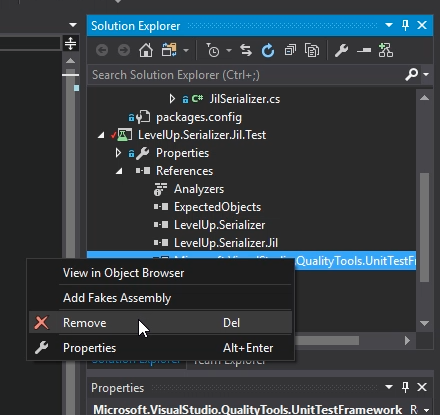Click the Forward navigation arrow in Solution Explorer

124,51
